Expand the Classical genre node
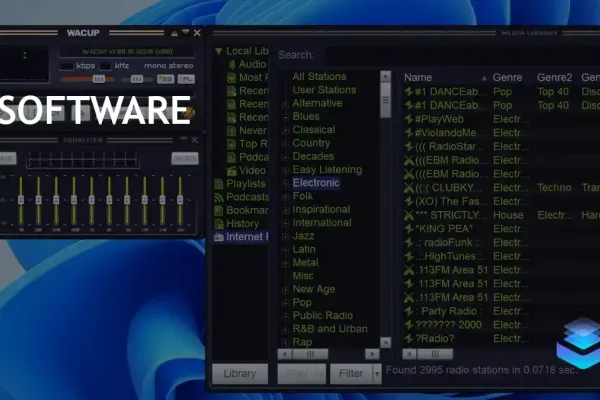Viewport: 600px width, 400px height. coord(285,131)
